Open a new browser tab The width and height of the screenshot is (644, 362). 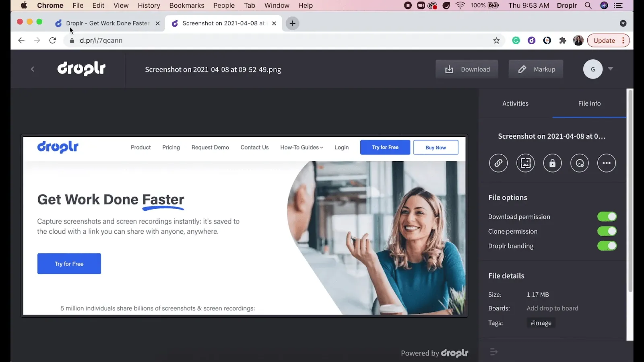293,23
